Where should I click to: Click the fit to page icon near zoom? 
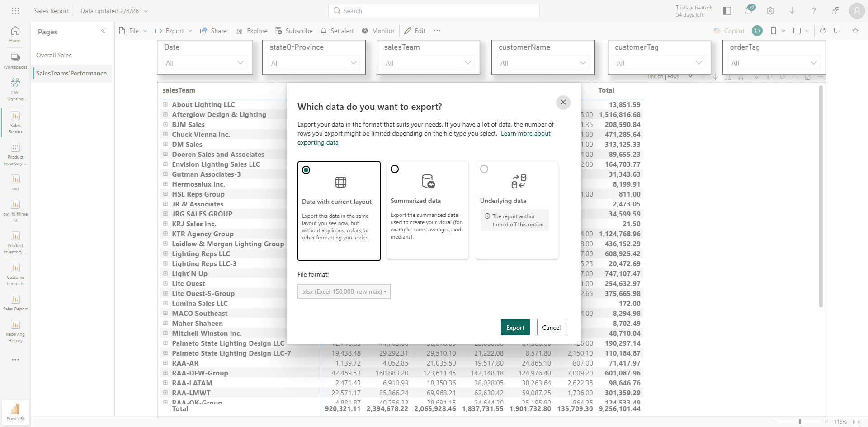click(x=856, y=422)
